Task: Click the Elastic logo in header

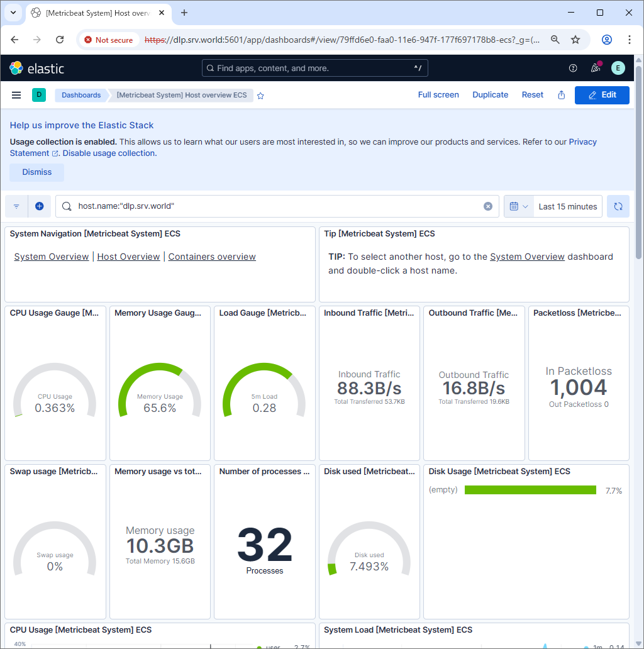Action: pyautogui.click(x=37, y=68)
